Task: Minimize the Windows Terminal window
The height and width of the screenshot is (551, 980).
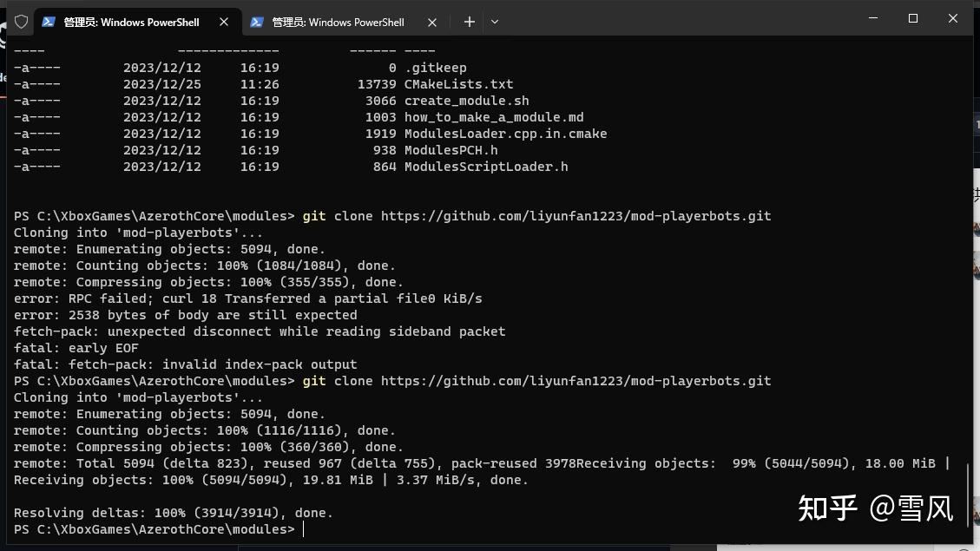Action: pos(872,18)
